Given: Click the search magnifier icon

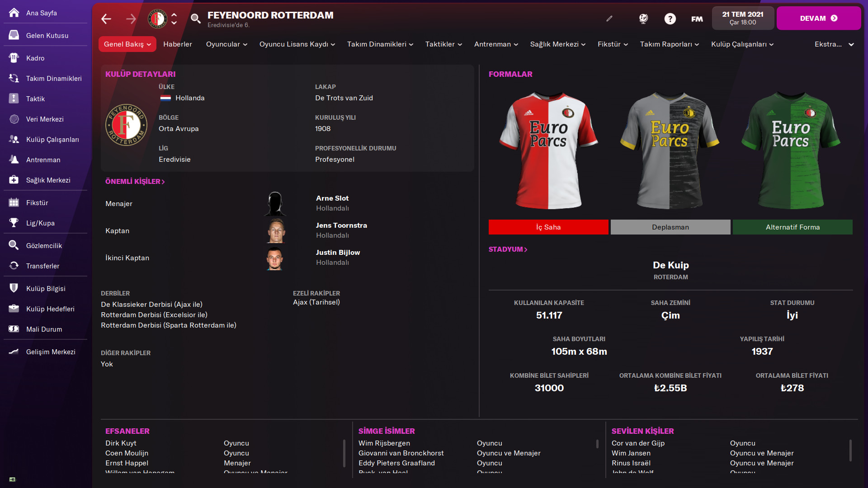Looking at the screenshot, I should tap(195, 19).
